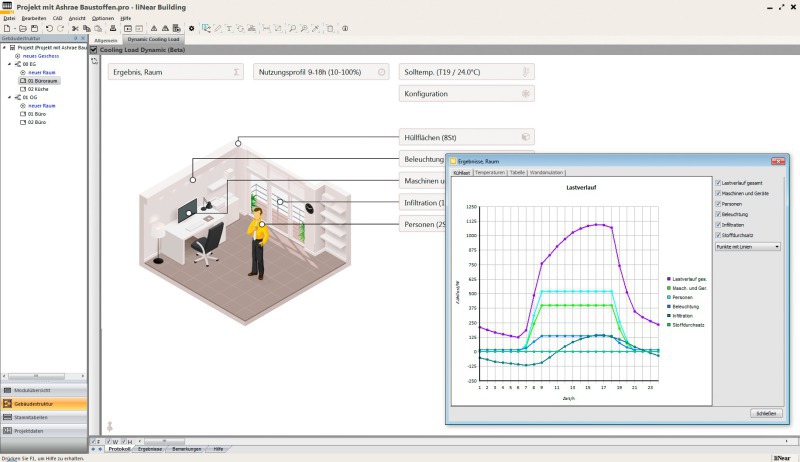Collapse the 00 EG floor node
The height and width of the screenshot is (462, 800).
tap(9, 64)
